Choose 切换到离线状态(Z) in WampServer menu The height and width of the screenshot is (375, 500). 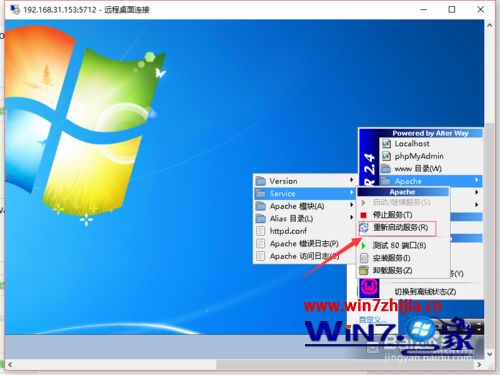pyautogui.click(x=425, y=292)
